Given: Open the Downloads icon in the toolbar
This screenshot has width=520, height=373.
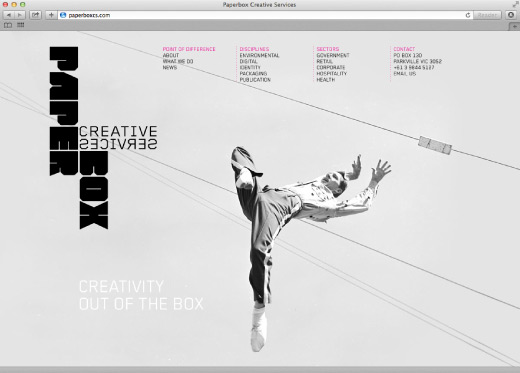Looking at the screenshot, I should 511,15.
